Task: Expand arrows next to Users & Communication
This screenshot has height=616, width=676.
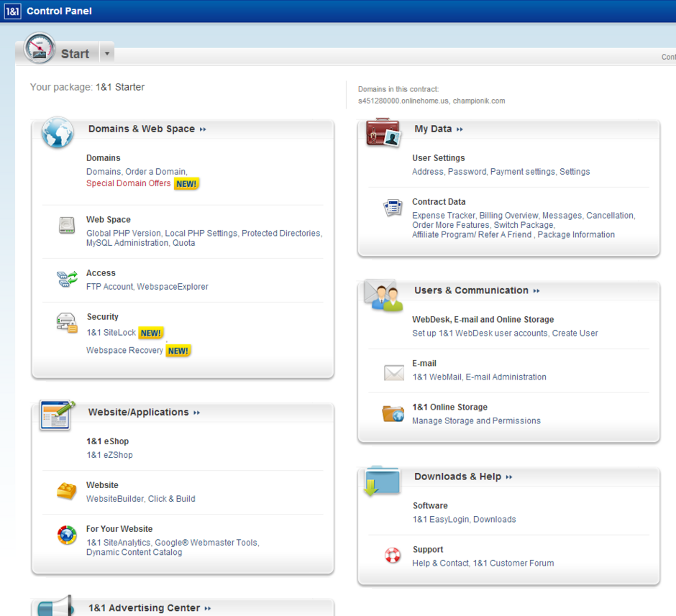Action: click(536, 291)
